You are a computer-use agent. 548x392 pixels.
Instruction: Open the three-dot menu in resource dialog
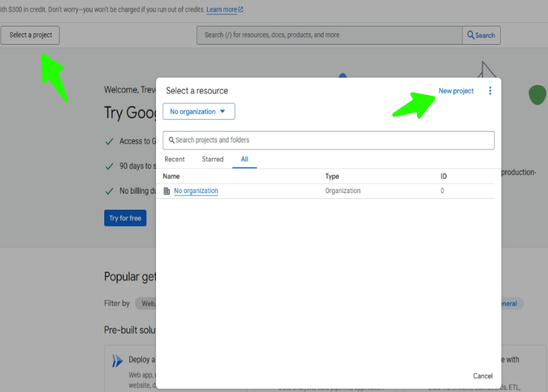point(490,91)
